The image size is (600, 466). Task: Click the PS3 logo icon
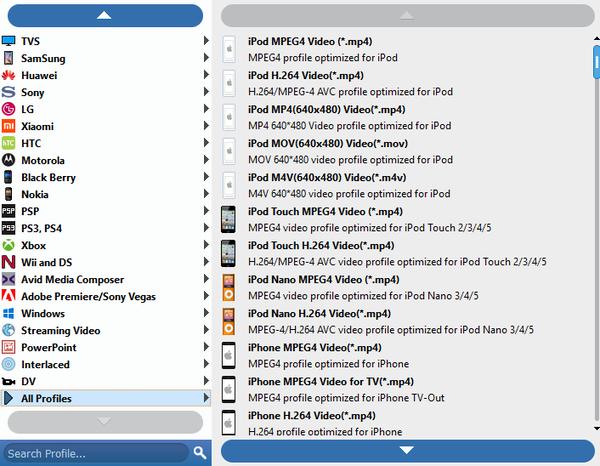point(8,228)
